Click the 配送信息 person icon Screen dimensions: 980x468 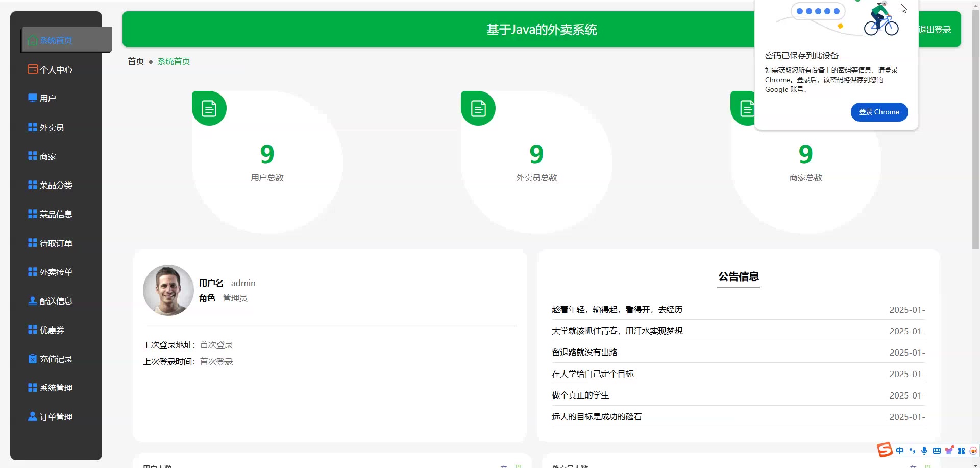coord(33,301)
